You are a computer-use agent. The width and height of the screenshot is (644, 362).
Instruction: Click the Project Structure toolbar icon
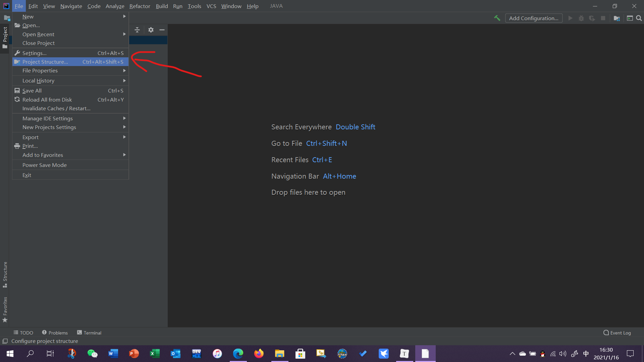click(616, 18)
